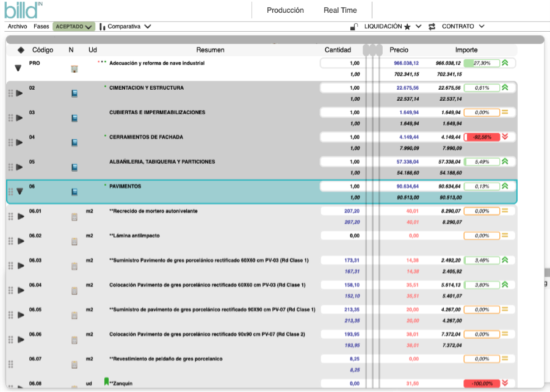Expand chapter 04 CERRAMIENTOS DE FACHADA
The image size is (550, 392).
pos(20,142)
